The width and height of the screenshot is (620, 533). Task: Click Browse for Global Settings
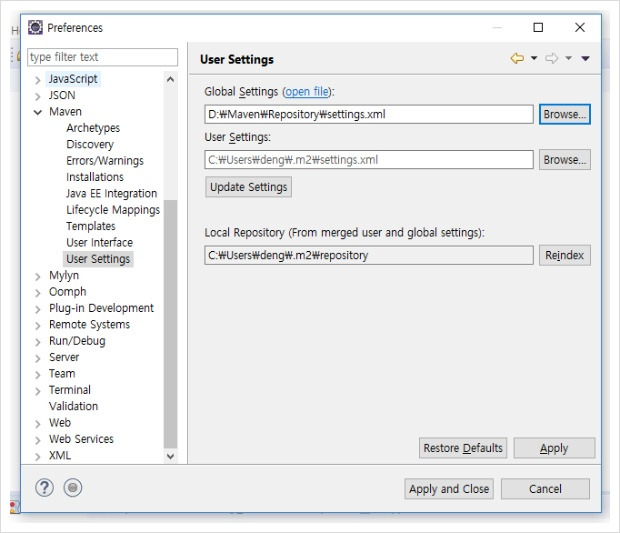coord(565,114)
